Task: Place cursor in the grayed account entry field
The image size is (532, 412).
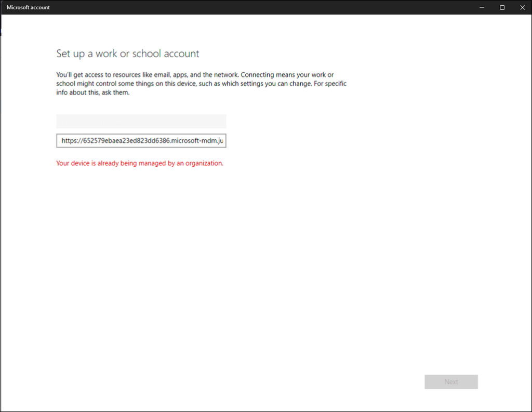Action: tap(141, 121)
